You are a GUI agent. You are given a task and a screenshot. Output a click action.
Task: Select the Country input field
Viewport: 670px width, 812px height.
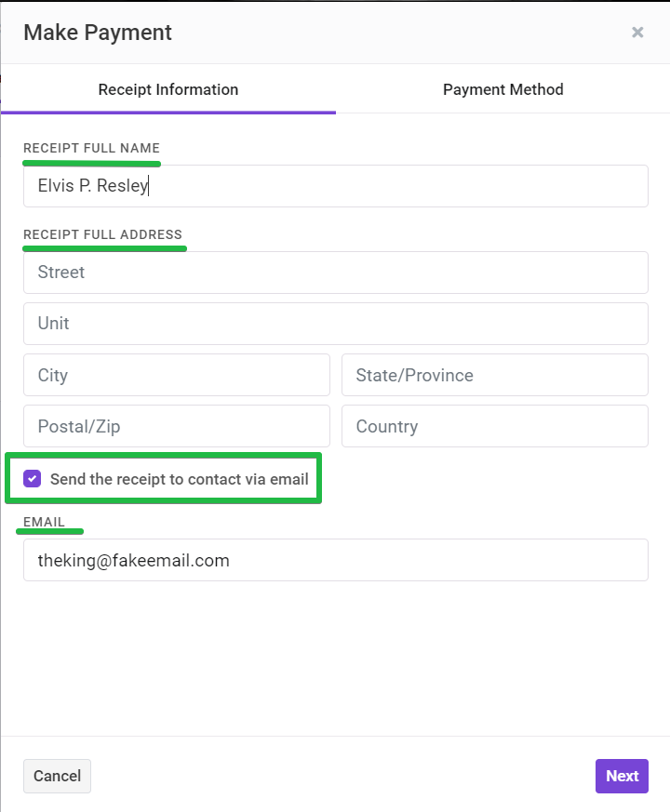click(x=495, y=426)
